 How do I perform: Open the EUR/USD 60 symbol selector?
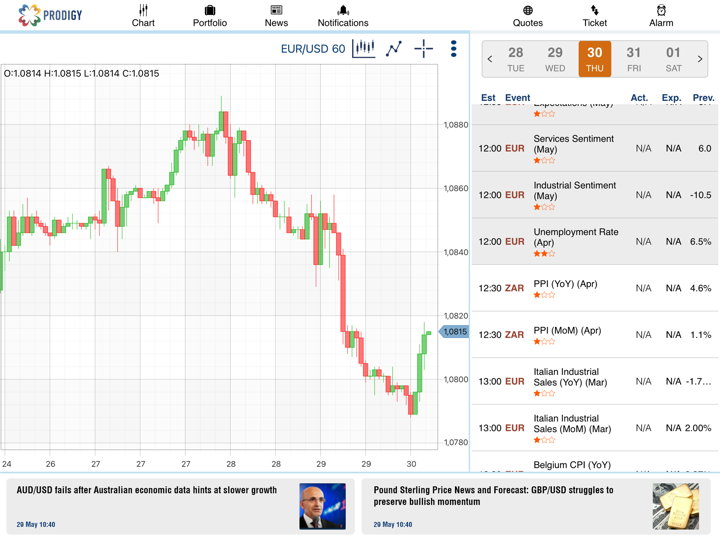(x=312, y=49)
